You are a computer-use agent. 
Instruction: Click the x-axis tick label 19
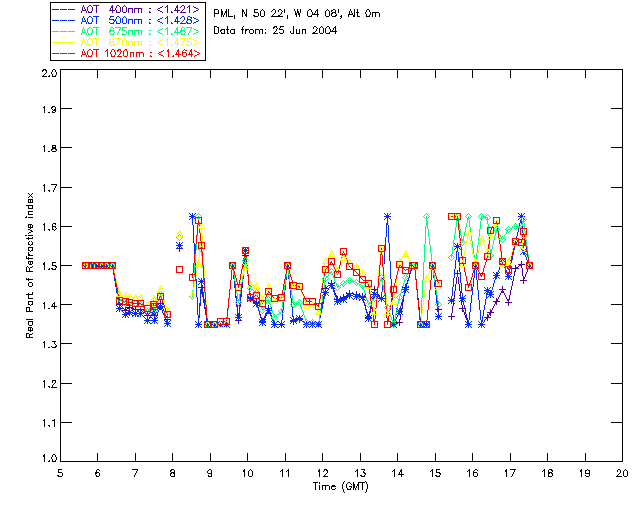pos(585,473)
